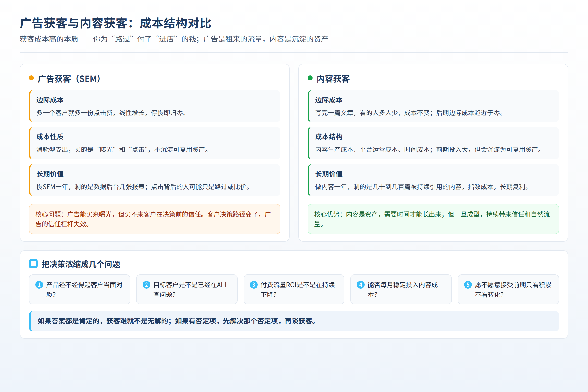Click the text 消耗型支出，买的是“曝光”和“点击”

coord(94,149)
